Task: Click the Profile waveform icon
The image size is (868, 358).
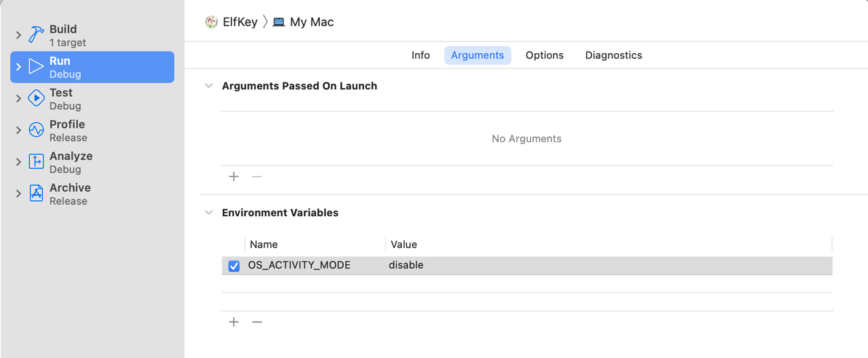Action: coord(36,130)
